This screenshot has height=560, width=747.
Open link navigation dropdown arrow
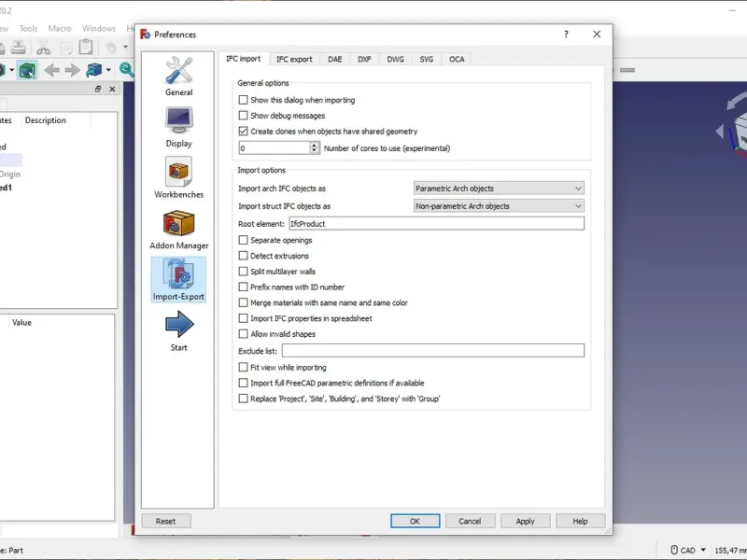click(x=108, y=71)
